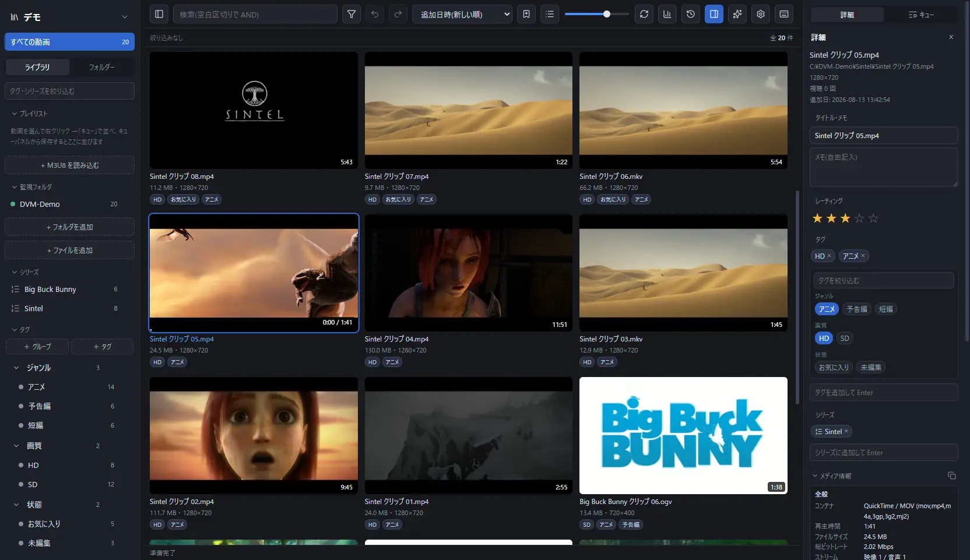Click the search input field
The image size is (970, 560).
pos(255,14)
